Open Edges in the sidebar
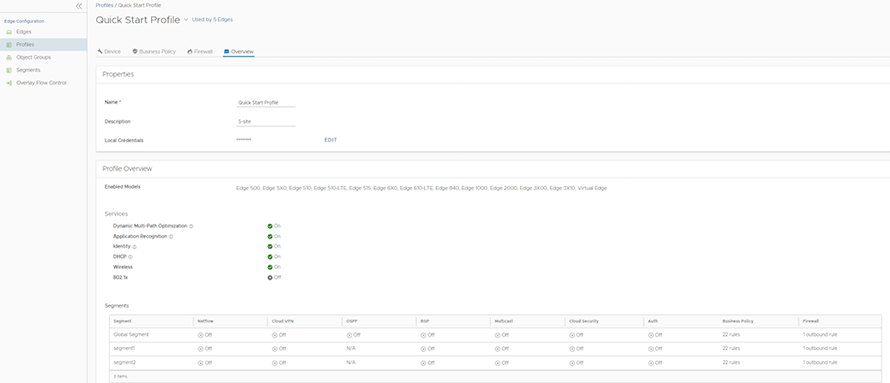Image resolution: width=890 pixels, height=383 pixels. tap(24, 32)
